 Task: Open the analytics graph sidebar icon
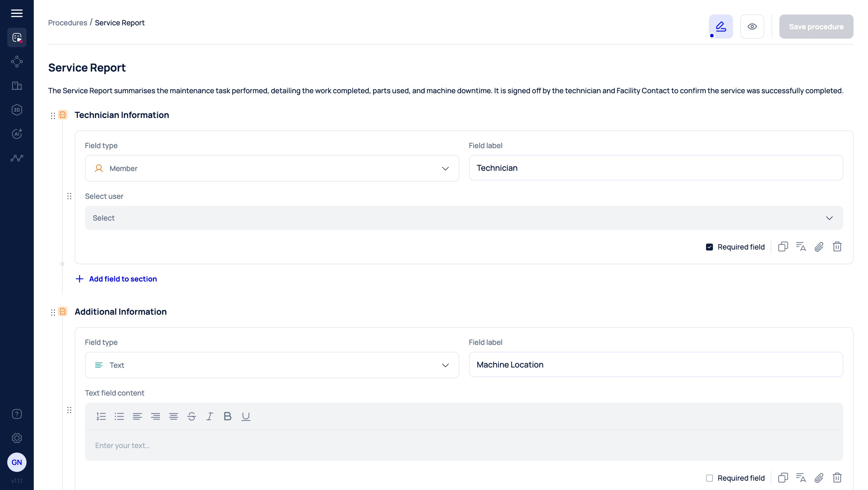pos(17,158)
